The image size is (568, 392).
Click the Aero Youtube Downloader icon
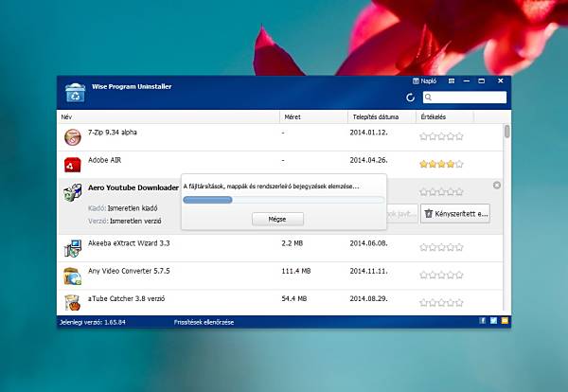tap(73, 192)
